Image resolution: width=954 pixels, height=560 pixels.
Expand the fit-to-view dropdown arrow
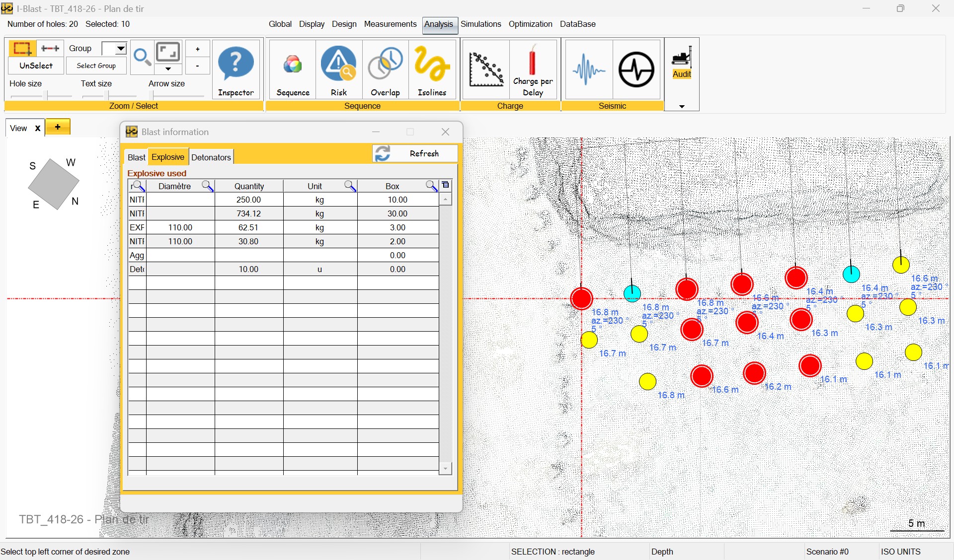(168, 69)
